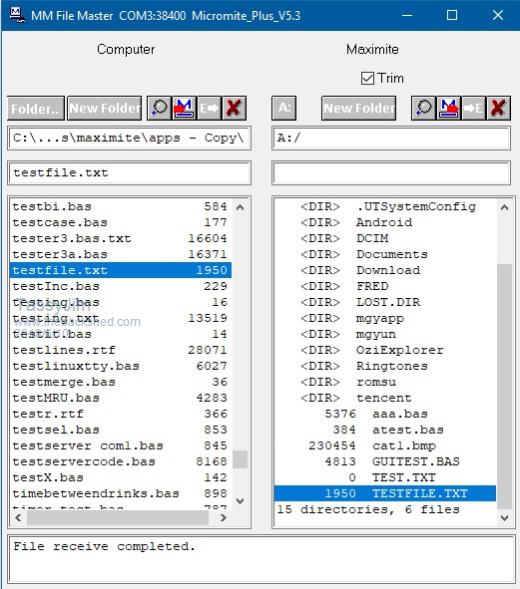Select aaa.bas in Maximite list

click(385, 414)
